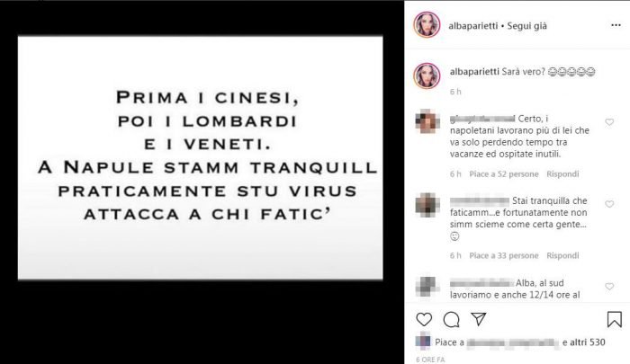This screenshot has height=364, width=630.
Task: Like the 'Alba, al sud lavoriamo' comment
Action: point(609,286)
